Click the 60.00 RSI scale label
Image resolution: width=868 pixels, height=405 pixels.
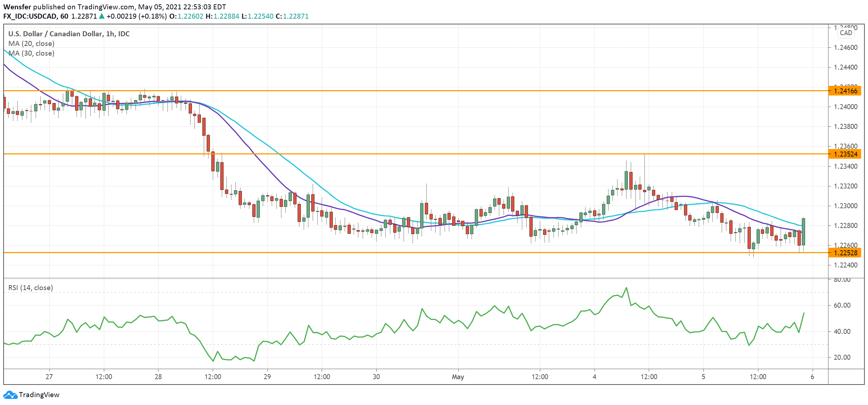842,305
